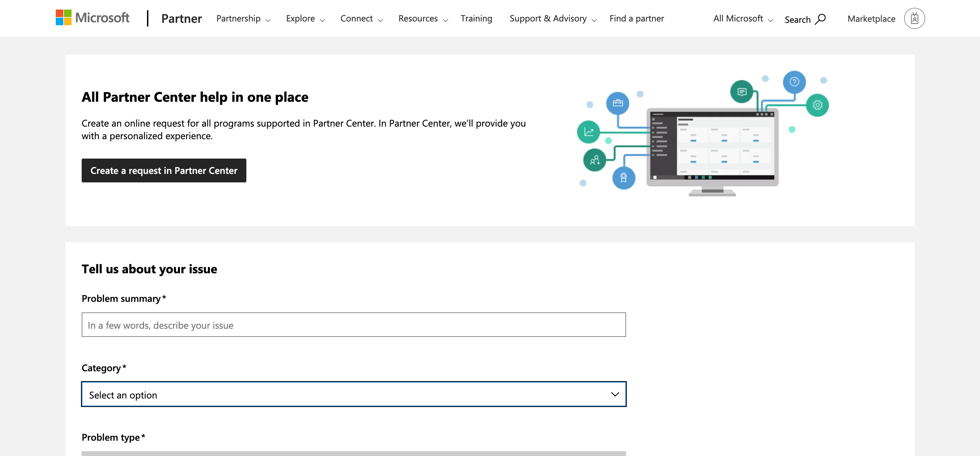Click the Tell us about your issue heading
980x456 pixels.
pyautogui.click(x=149, y=269)
